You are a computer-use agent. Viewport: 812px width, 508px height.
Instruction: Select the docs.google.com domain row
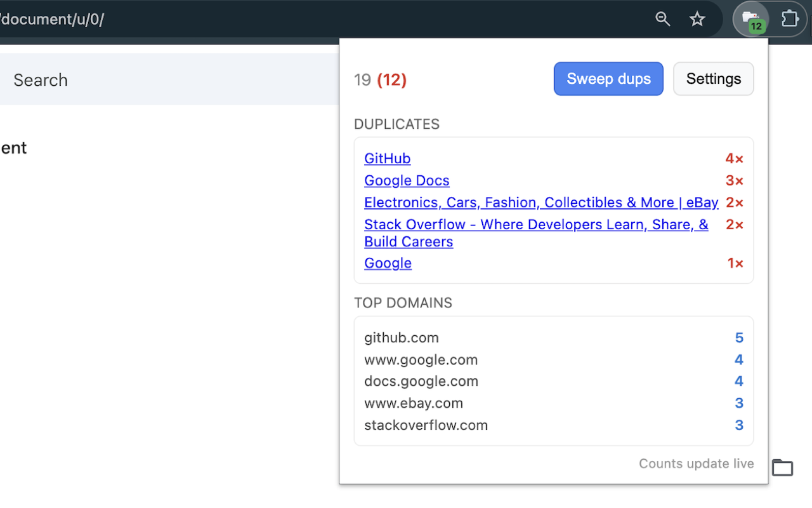pyautogui.click(x=554, y=381)
